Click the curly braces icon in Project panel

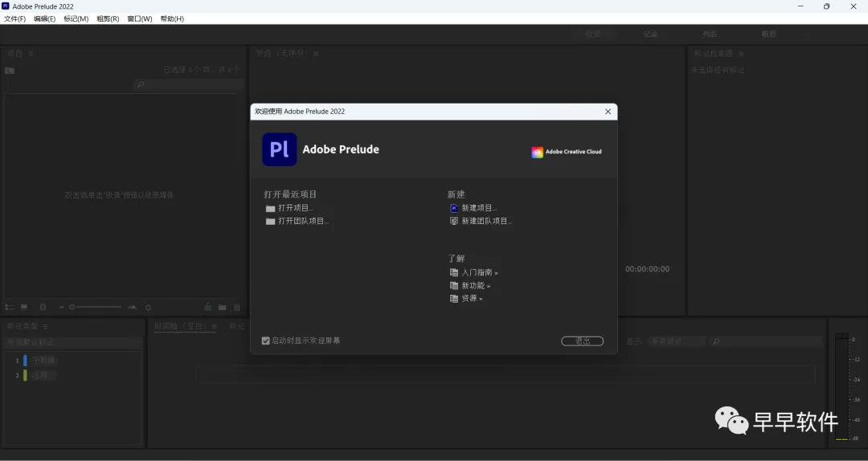[43, 307]
